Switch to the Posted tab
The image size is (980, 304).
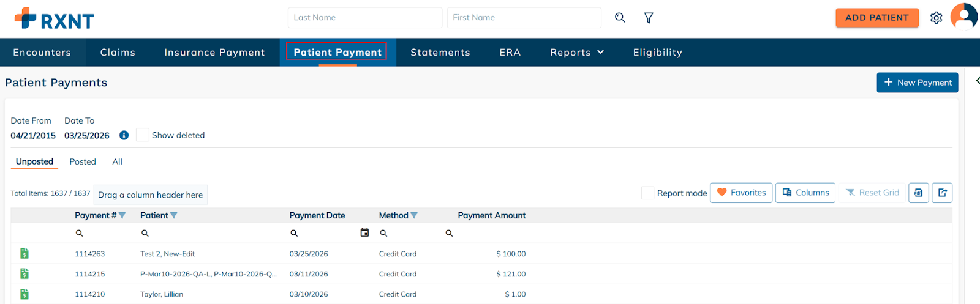pos(83,161)
